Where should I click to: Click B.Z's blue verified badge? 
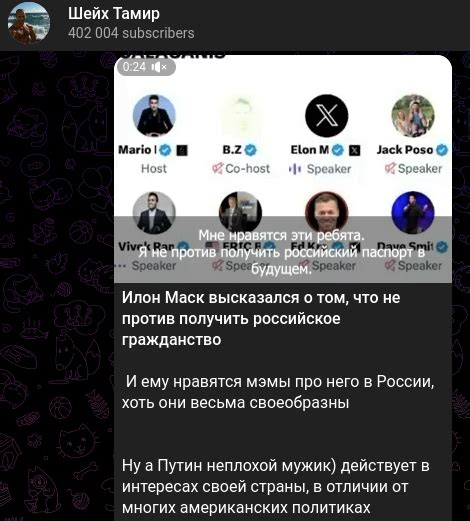tap(251, 150)
